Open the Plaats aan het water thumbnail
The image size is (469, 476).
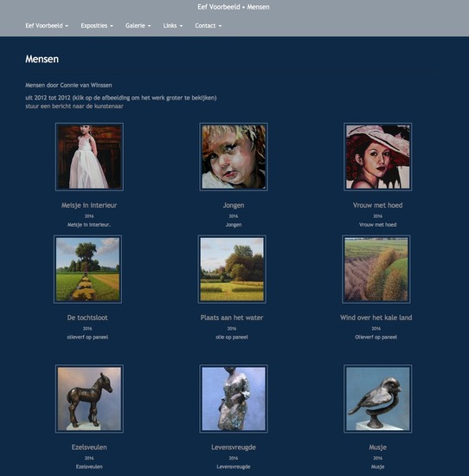click(232, 269)
